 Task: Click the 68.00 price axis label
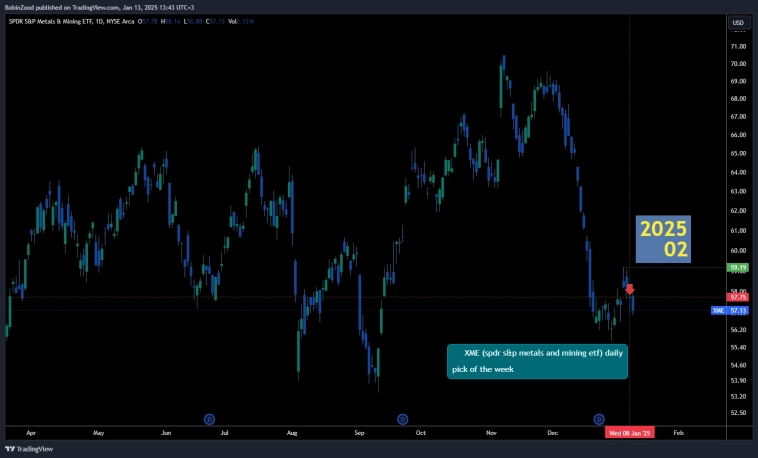738,99
